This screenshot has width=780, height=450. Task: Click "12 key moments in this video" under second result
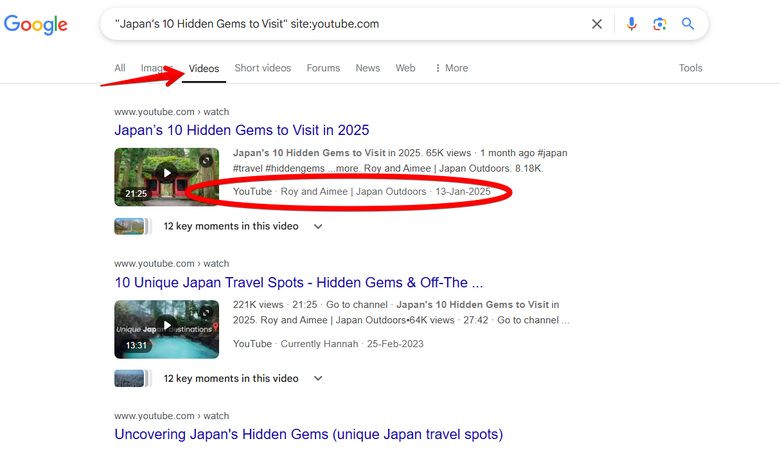coord(231,378)
